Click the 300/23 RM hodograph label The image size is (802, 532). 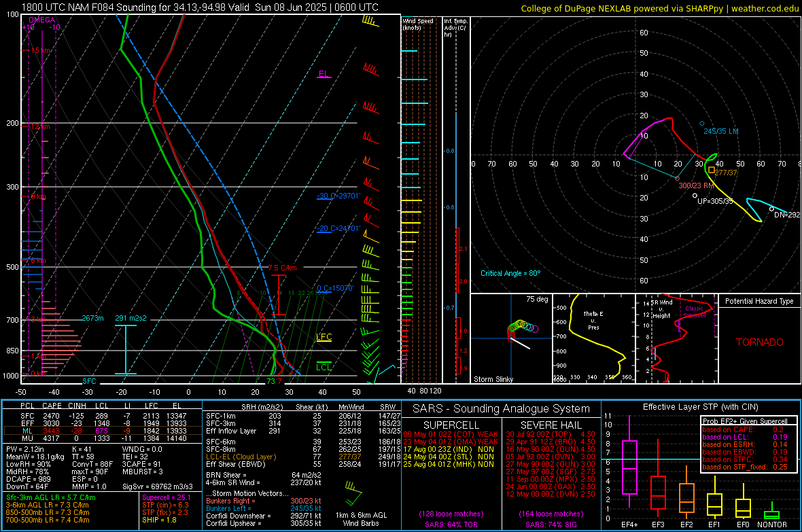point(695,185)
